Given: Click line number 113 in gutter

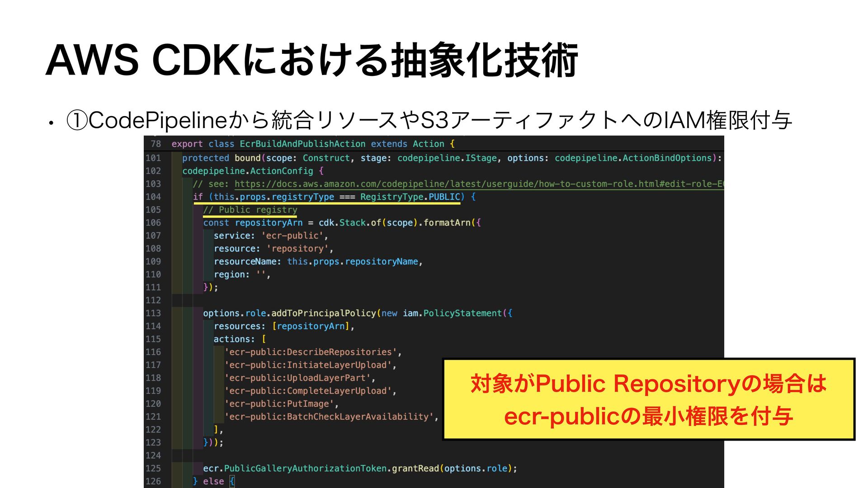Looking at the screenshot, I should tap(153, 313).
